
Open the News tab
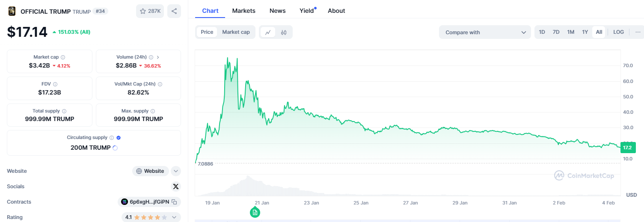point(278,11)
